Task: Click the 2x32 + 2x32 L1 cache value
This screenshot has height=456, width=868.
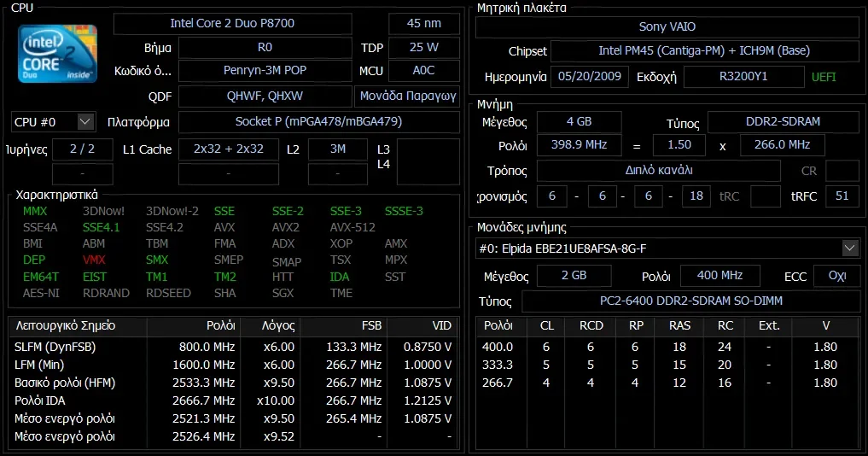Action: (x=229, y=149)
